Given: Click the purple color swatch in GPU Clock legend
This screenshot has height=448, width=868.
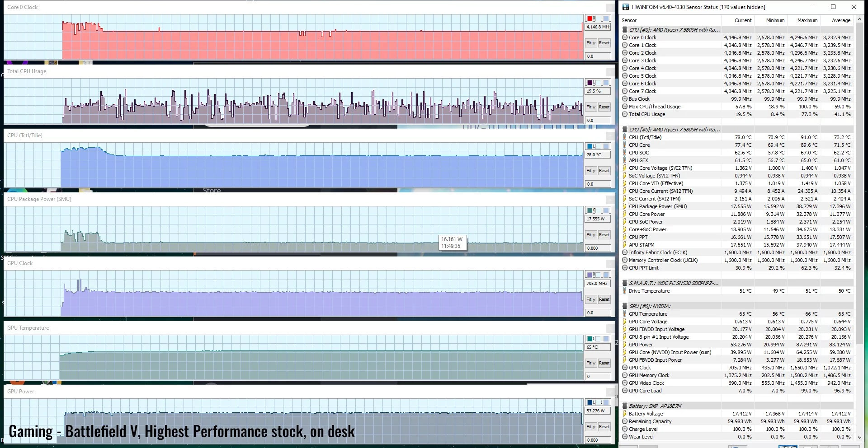Looking at the screenshot, I should coord(590,274).
